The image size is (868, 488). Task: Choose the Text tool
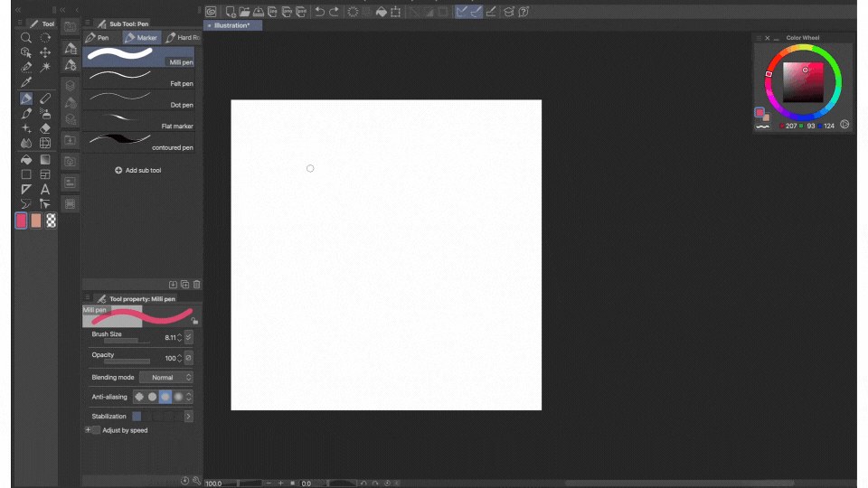[x=45, y=189]
